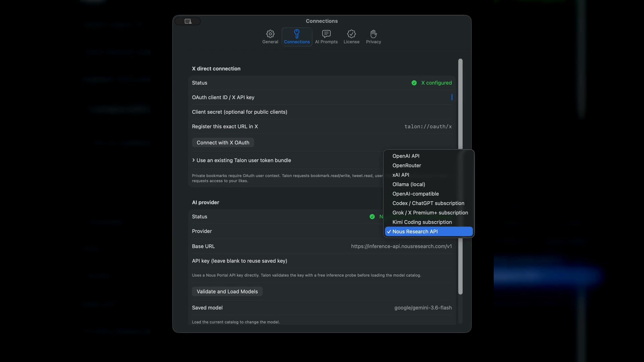Pick Codex / ChatGPT subscription option

[x=429, y=203]
